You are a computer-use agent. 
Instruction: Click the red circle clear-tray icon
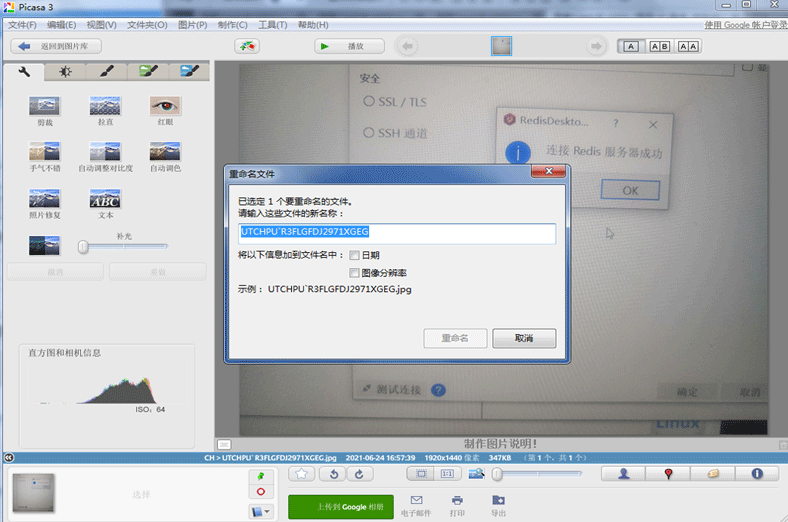pyautogui.click(x=261, y=492)
